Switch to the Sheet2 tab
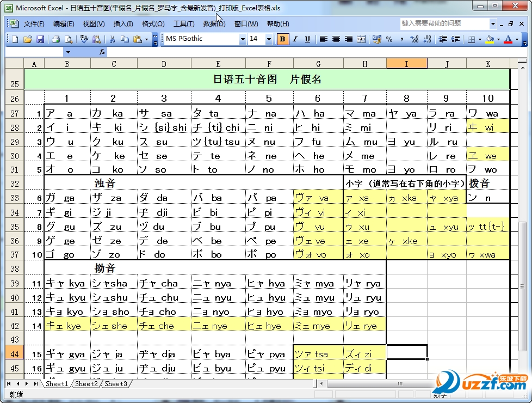Viewport: 532px width, 403px height. click(86, 383)
